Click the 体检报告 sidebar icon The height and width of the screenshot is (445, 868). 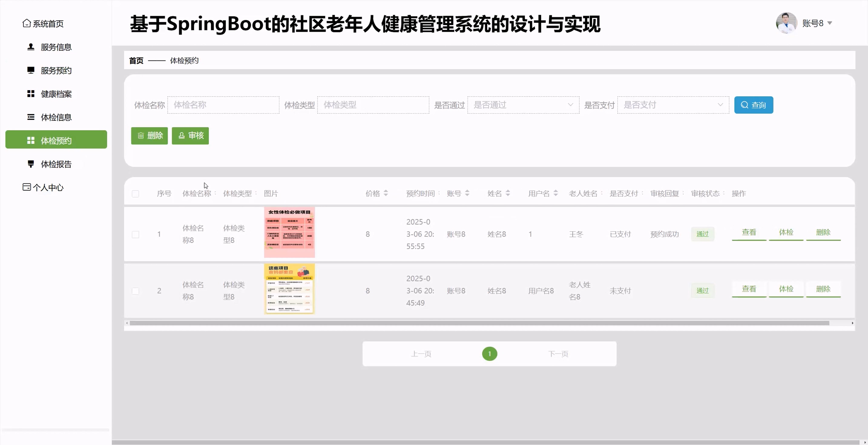(31, 164)
